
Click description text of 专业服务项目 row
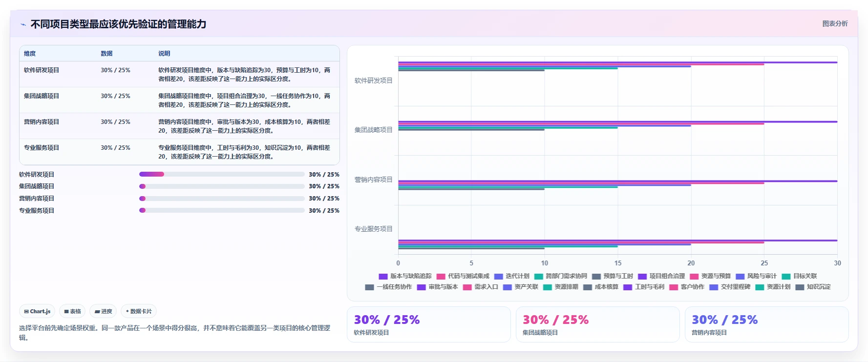[244, 152]
